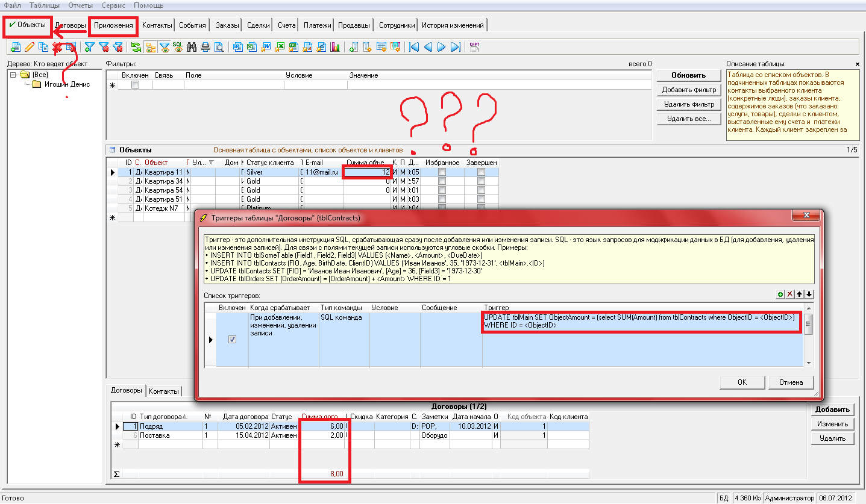The width and height of the screenshot is (866, 504).
Task: Click the refresh data green arrows icon
Action: [x=136, y=47]
